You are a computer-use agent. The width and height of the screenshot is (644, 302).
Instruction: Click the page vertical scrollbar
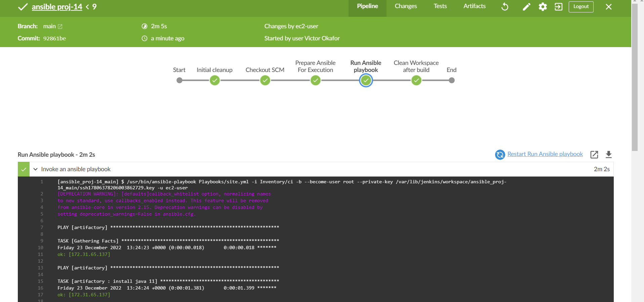tap(635, 77)
